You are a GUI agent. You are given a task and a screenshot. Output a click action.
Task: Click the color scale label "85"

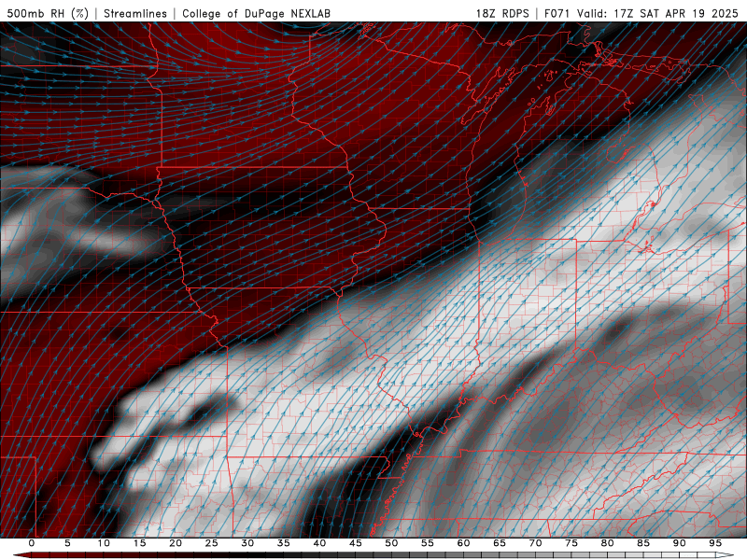click(x=643, y=543)
